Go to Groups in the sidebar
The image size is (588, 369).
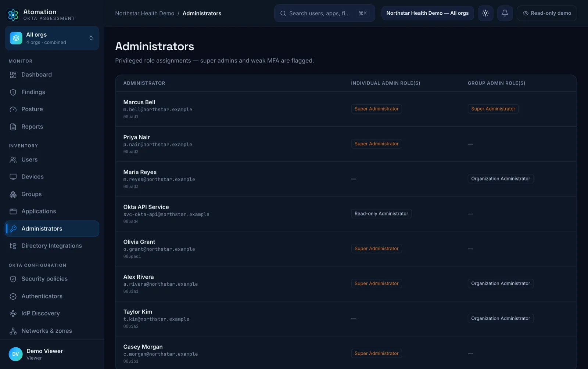52,194
